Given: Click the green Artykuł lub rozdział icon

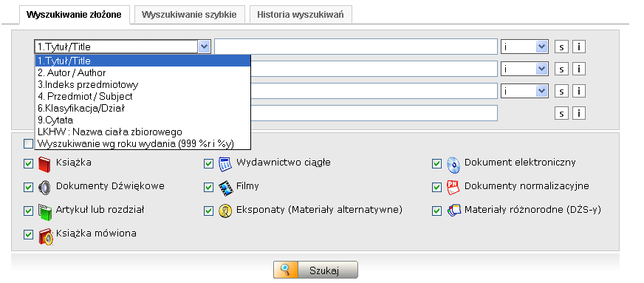Looking at the screenshot, I should click(x=44, y=211).
